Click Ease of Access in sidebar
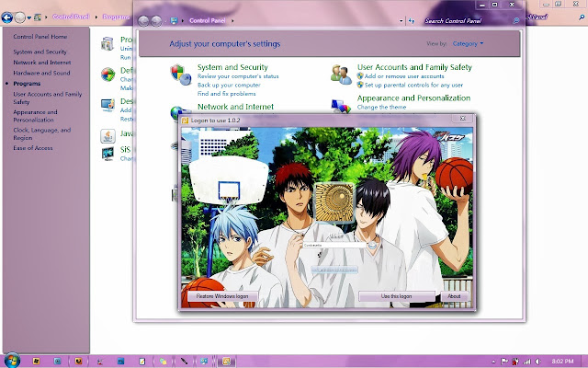This screenshot has height=368, width=588. click(x=33, y=148)
